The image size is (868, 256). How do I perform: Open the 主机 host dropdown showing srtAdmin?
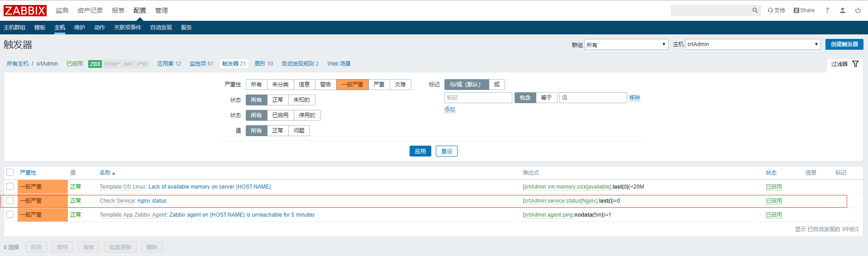pos(753,44)
